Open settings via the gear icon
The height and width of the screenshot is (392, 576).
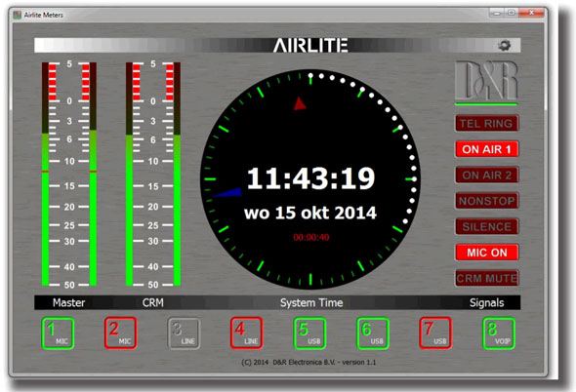coord(505,46)
